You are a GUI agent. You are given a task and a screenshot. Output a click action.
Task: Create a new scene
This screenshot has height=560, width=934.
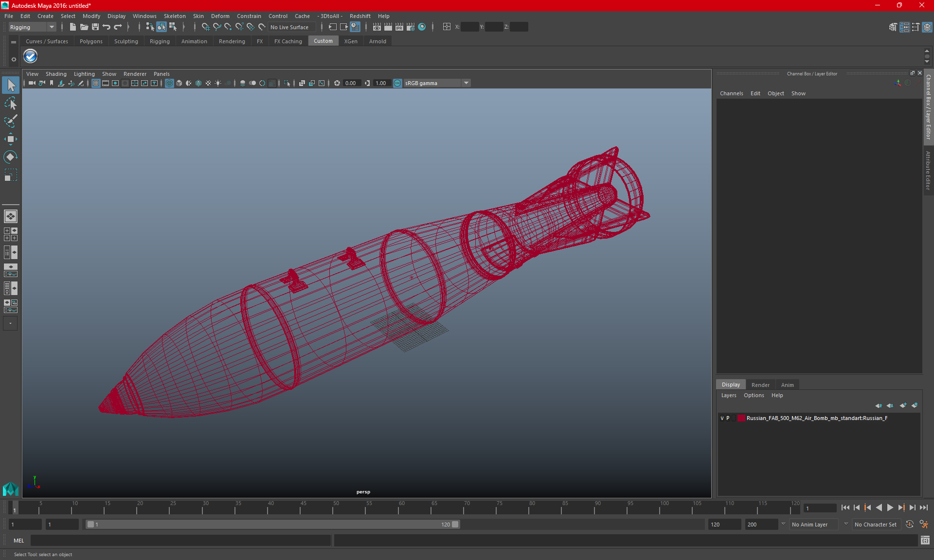pos(72,27)
